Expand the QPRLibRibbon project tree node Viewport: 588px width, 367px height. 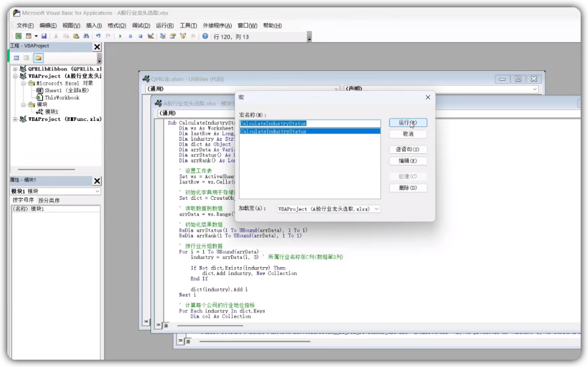tap(15, 69)
